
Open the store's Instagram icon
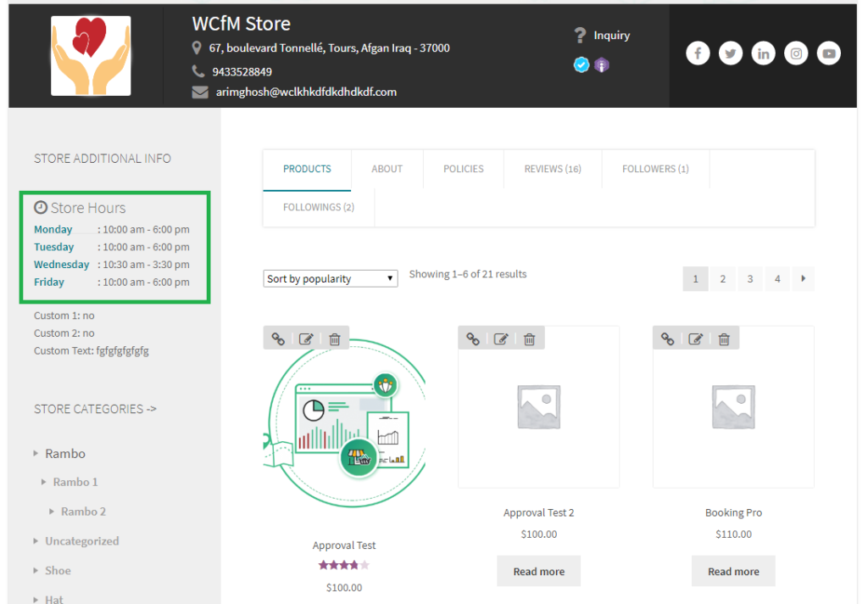tap(795, 53)
